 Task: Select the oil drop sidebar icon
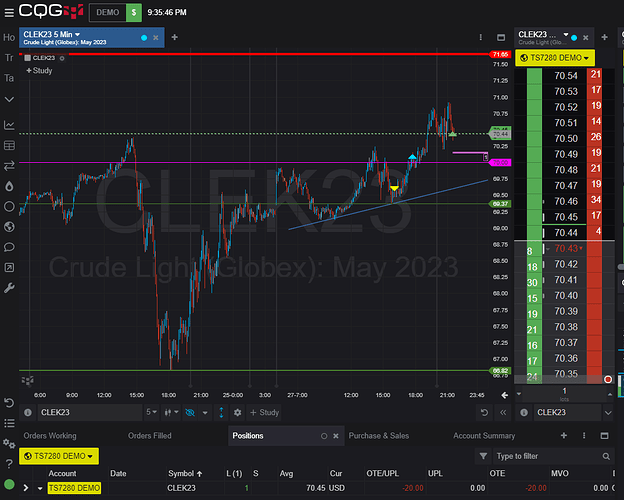(x=8, y=186)
